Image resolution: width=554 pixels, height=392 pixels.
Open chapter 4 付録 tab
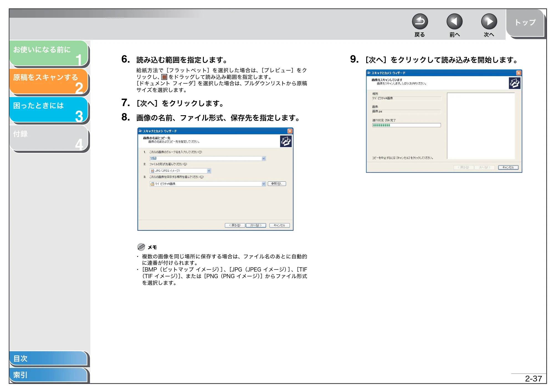[49, 138]
